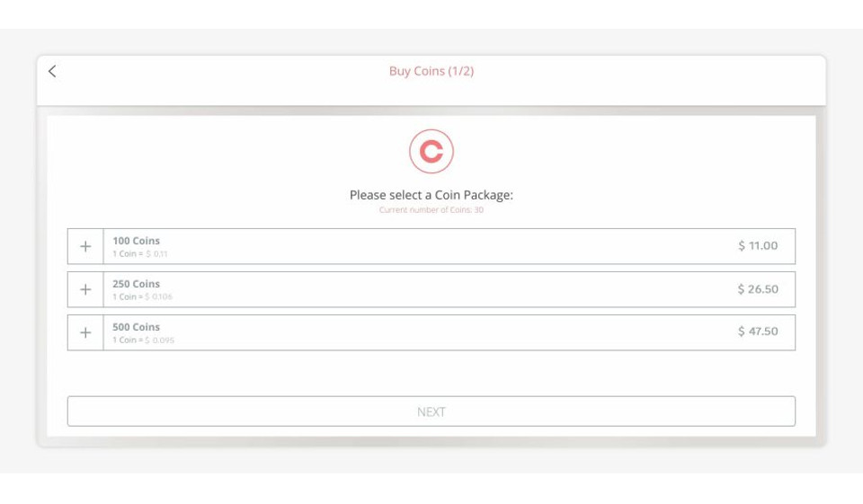Select the 100 Coins package label

pyautogui.click(x=137, y=241)
